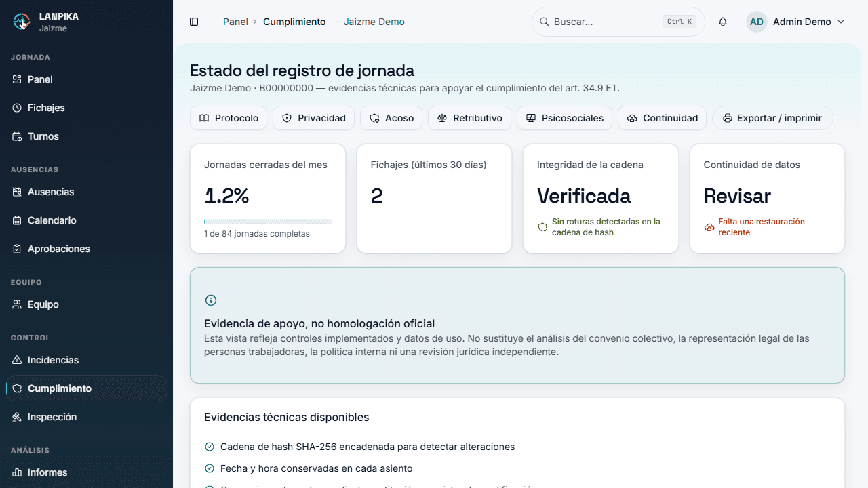868x488 pixels.
Task: Click the cloud icon on Continuidad button
Action: click(x=632, y=118)
